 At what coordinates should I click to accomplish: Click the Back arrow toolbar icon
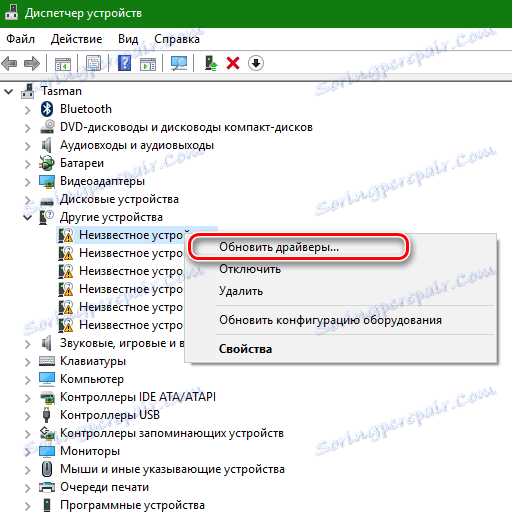pos(9,63)
